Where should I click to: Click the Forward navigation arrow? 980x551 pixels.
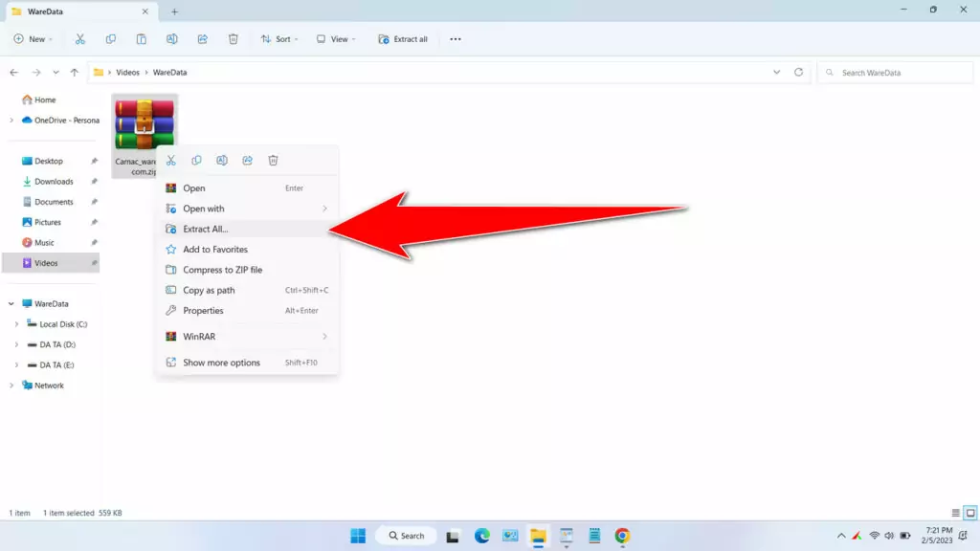click(x=36, y=73)
